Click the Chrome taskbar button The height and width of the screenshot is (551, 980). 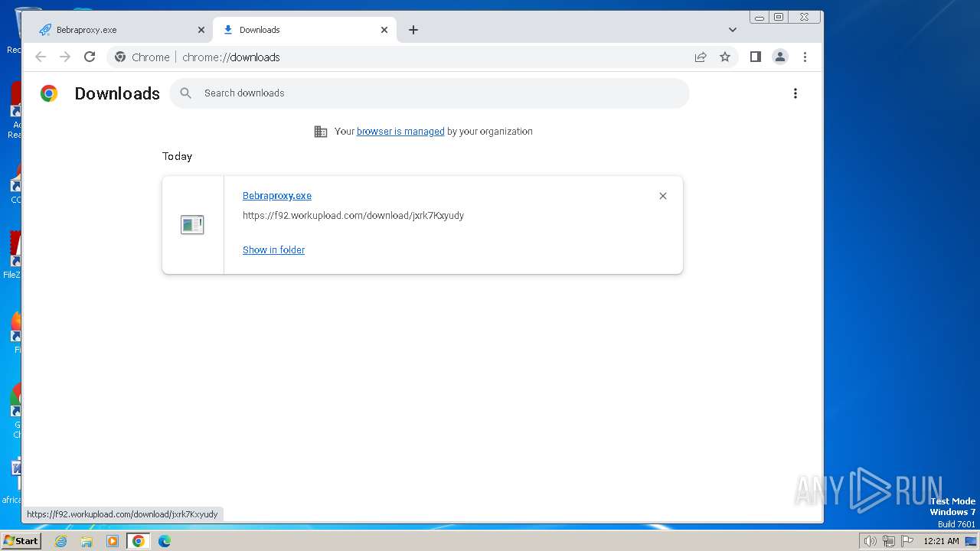click(x=139, y=541)
